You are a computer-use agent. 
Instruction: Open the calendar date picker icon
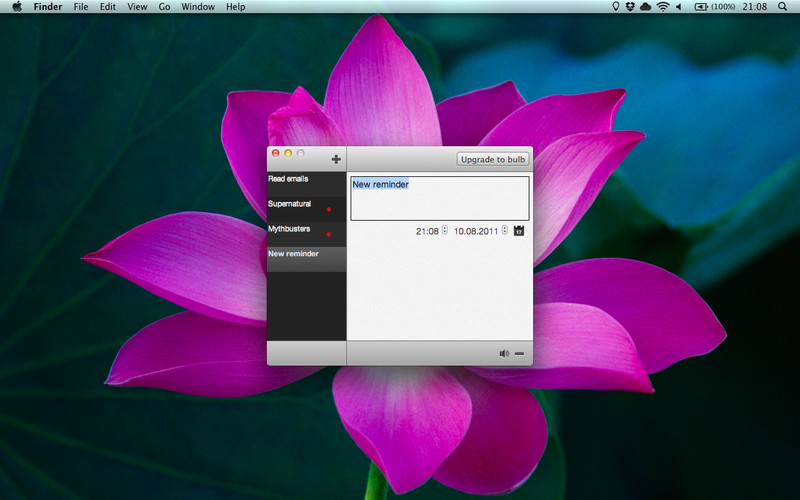pos(519,231)
